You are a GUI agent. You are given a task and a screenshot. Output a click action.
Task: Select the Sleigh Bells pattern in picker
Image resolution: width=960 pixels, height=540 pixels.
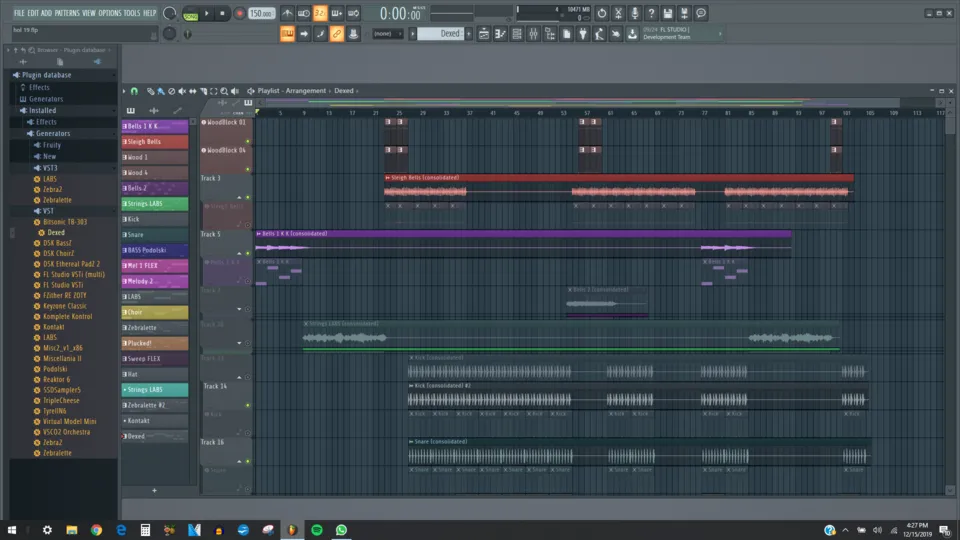pyautogui.click(x=155, y=142)
